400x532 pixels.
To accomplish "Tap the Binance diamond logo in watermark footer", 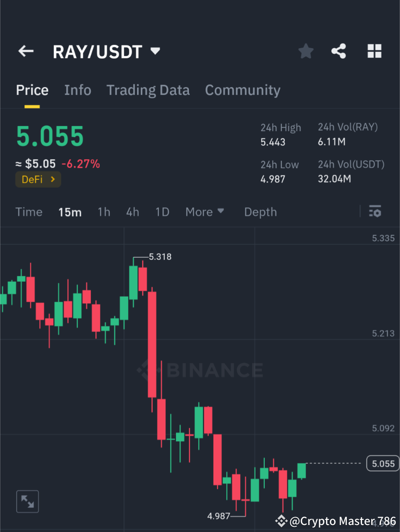I will pyautogui.click(x=281, y=520).
